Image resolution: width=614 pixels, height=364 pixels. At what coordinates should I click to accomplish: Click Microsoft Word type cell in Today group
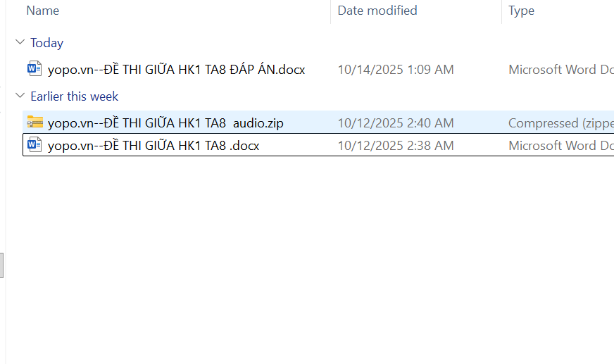560,70
